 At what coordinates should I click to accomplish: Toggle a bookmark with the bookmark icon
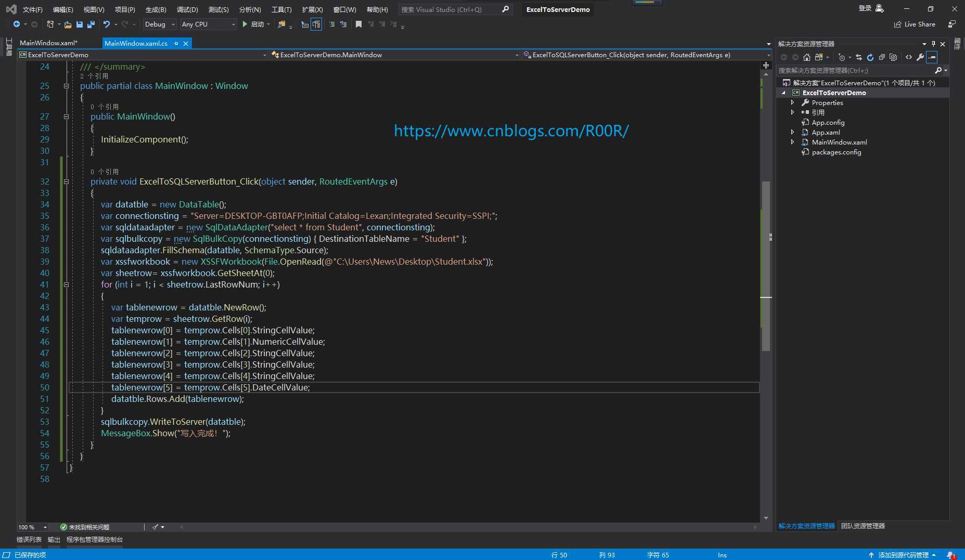[358, 24]
